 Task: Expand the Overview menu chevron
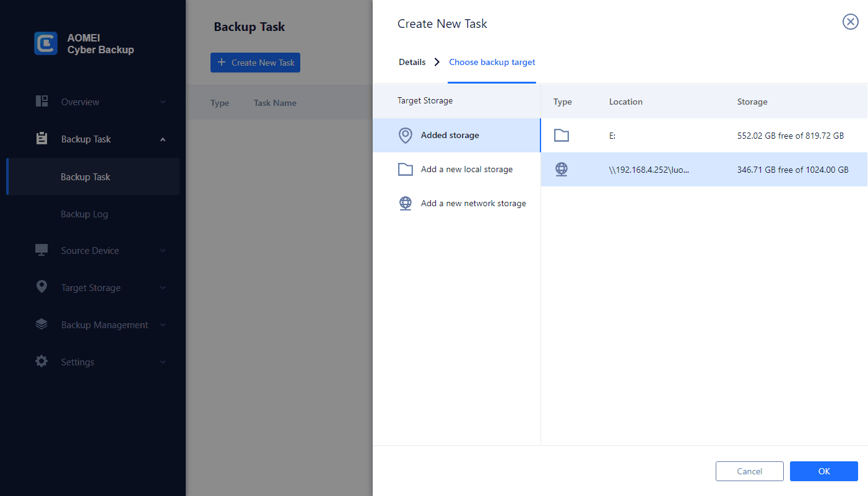click(163, 102)
